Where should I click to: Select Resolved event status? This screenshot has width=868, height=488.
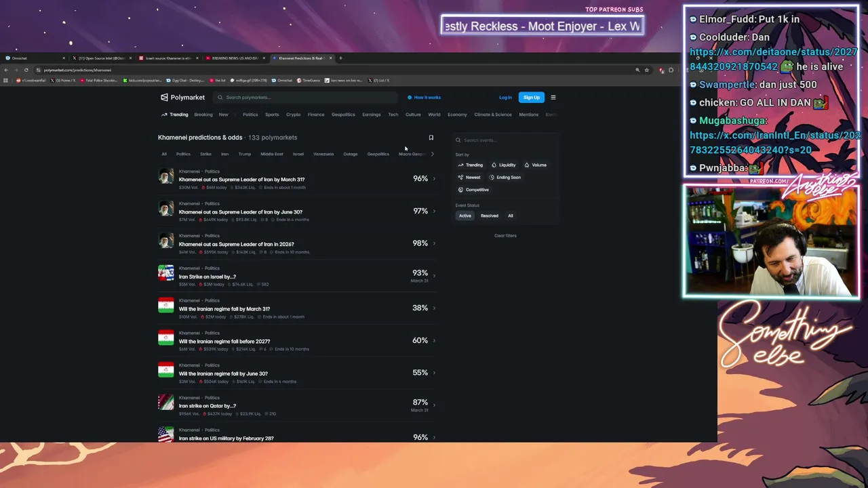click(x=490, y=216)
